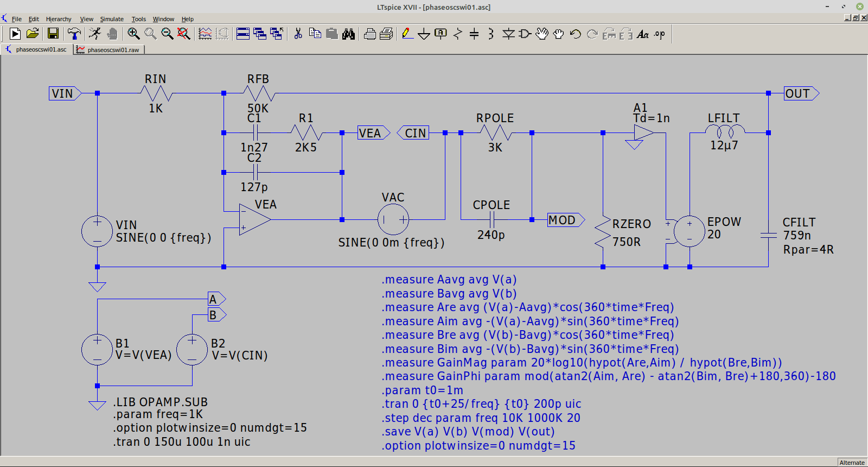Viewport: 868px width, 467px height.
Task: Pick visible traces waveform icon
Action: pyautogui.click(x=205, y=34)
